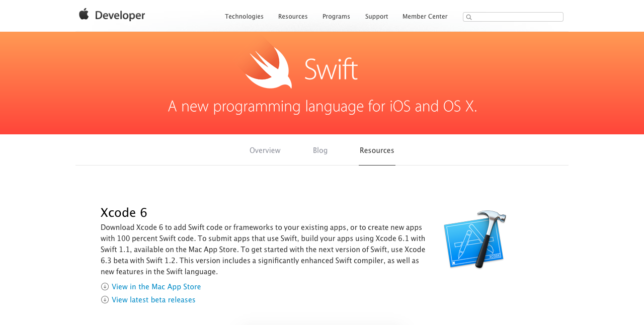
Task: Go to Member Center
Action: click(425, 17)
